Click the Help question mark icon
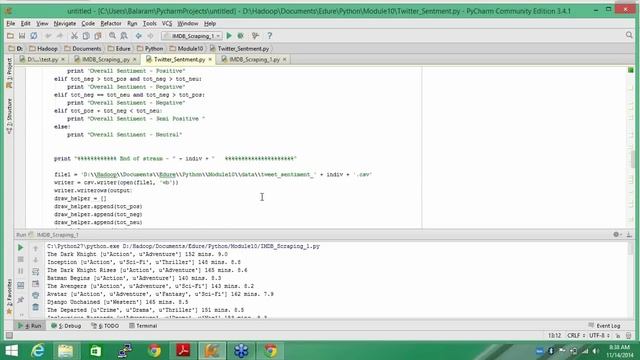 pyautogui.click(x=269, y=36)
